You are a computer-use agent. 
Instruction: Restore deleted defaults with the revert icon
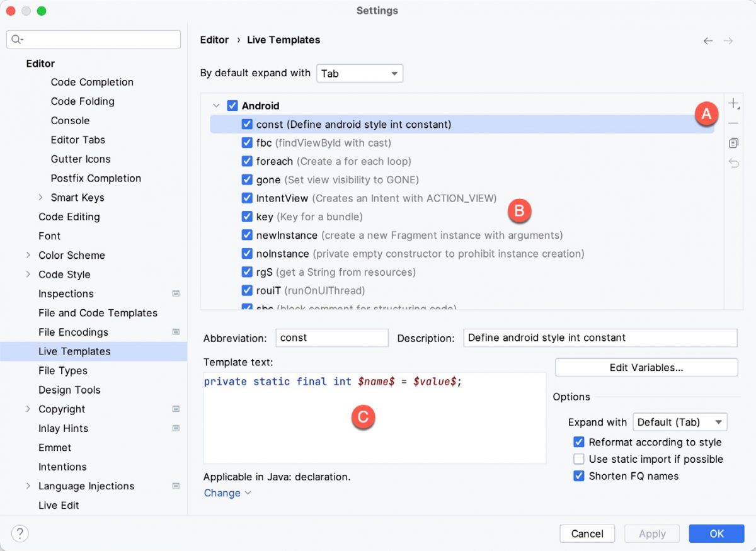(x=733, y=162)
